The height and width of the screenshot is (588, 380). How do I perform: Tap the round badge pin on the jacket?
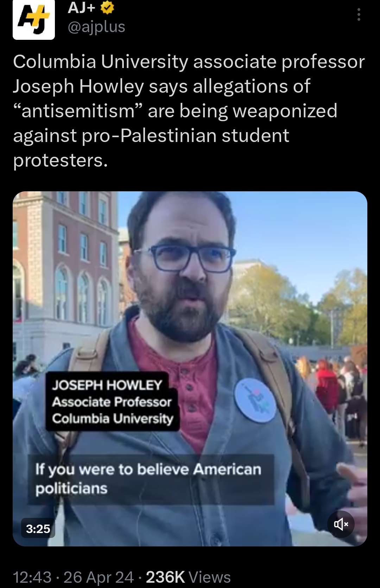(256, 400)
